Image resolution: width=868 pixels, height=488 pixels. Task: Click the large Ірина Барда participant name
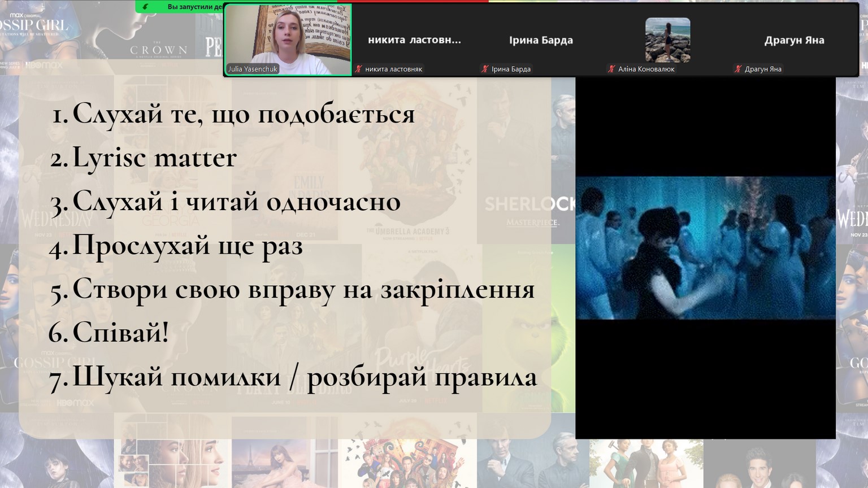(x=541, y=40)
